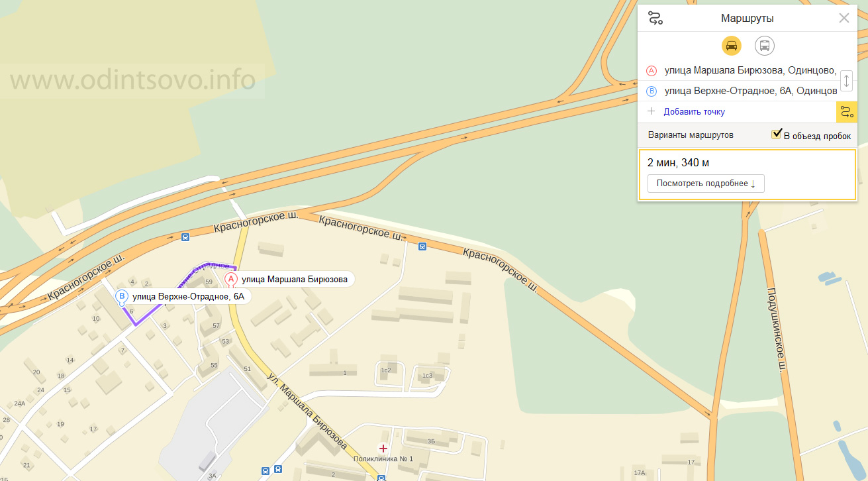The width and height of the screenshot is (868, 481).
Task: Click red marker A on map
Action: tap(230, 280)
